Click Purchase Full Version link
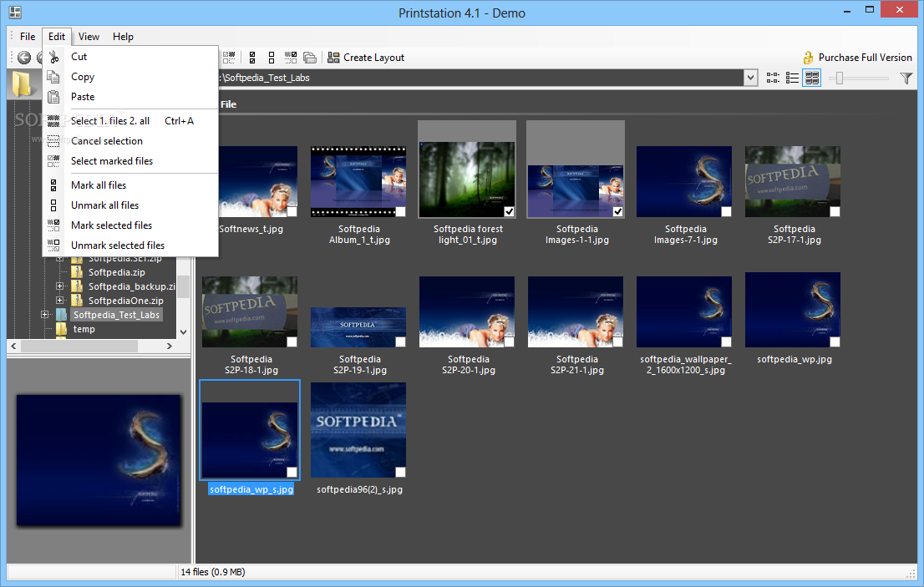 tap(857, 58)
